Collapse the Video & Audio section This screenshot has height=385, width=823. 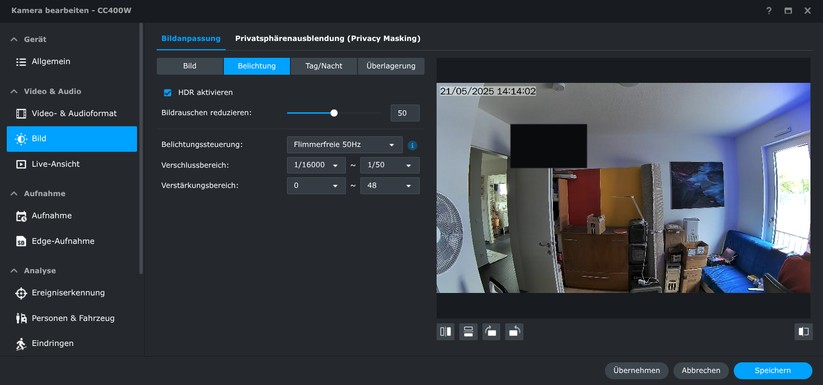coord(14,91)
